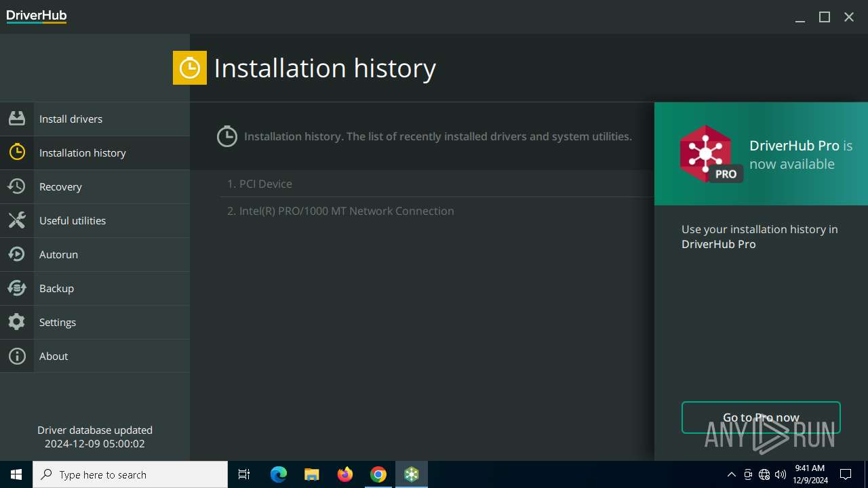The image size is (868, 488).
Task: Open the Backup section
Action: click(x=95, y=288)
